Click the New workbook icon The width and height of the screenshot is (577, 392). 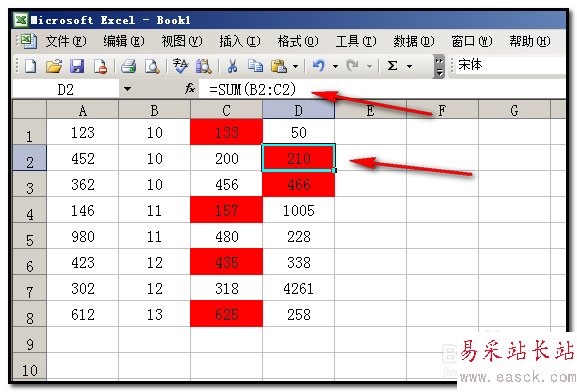(x=30, y=67)
